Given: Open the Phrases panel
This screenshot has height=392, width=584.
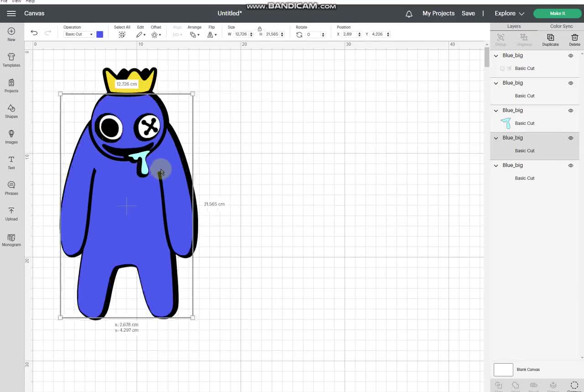Looking at the screenshot, I should [x=11, y=188].
